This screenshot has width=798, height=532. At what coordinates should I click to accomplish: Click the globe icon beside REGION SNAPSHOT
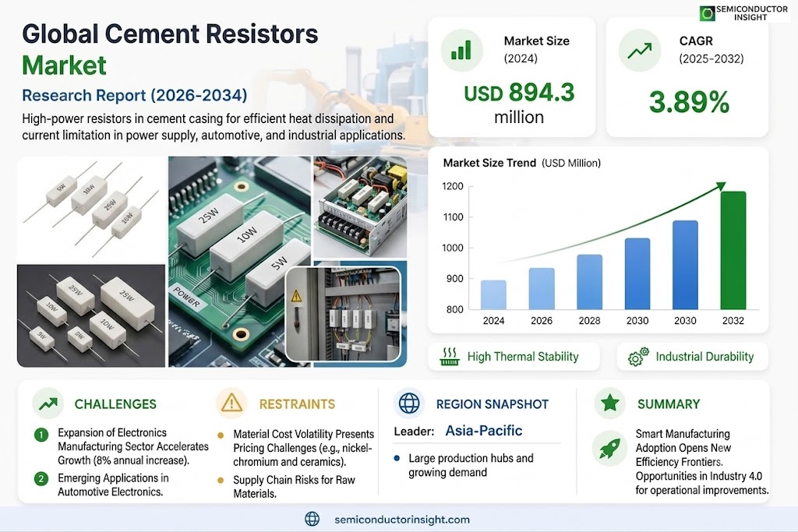pyautogui.click(x=409, y=403)
